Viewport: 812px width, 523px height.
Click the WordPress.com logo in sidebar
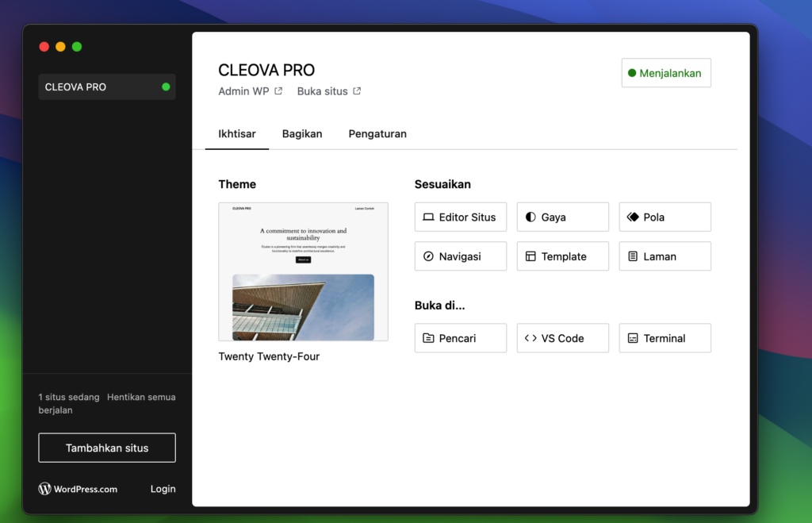tap(78, 489)
